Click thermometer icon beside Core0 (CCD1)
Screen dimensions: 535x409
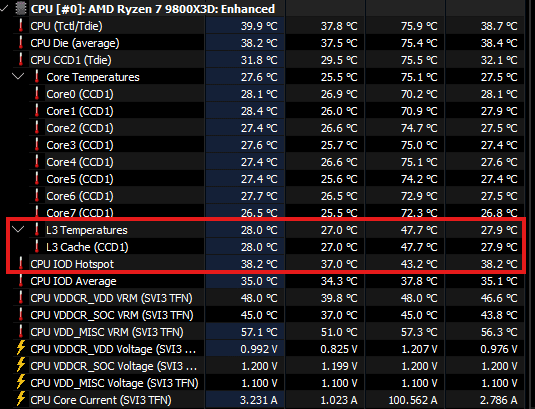(x=37, y=93)
